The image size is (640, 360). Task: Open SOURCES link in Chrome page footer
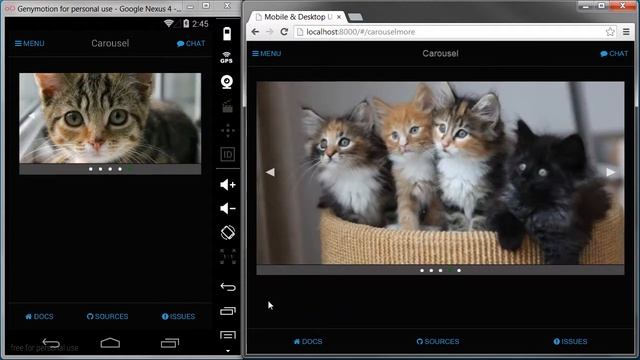438,341
